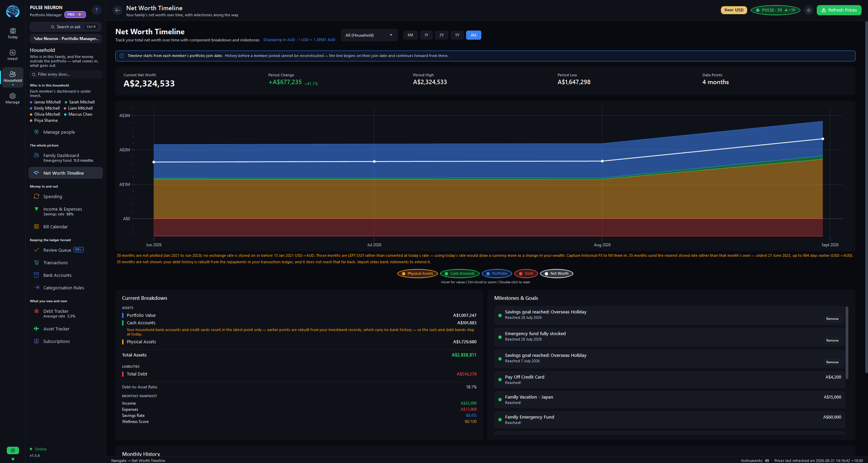The width and height of the screenshot is (868, 463).
Task: Select the 5Y time range
Action: click(x=457, y=35)
